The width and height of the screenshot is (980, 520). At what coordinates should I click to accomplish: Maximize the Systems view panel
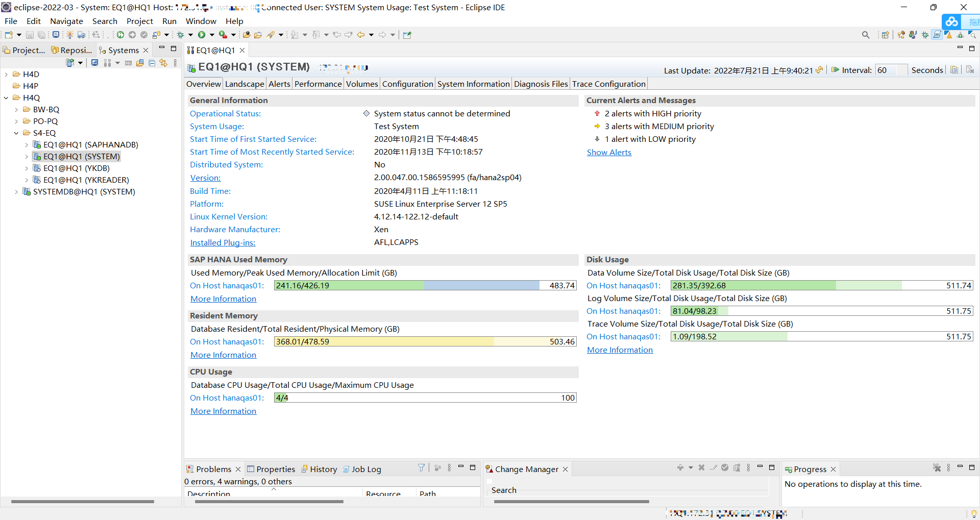(x=174, y=48)
